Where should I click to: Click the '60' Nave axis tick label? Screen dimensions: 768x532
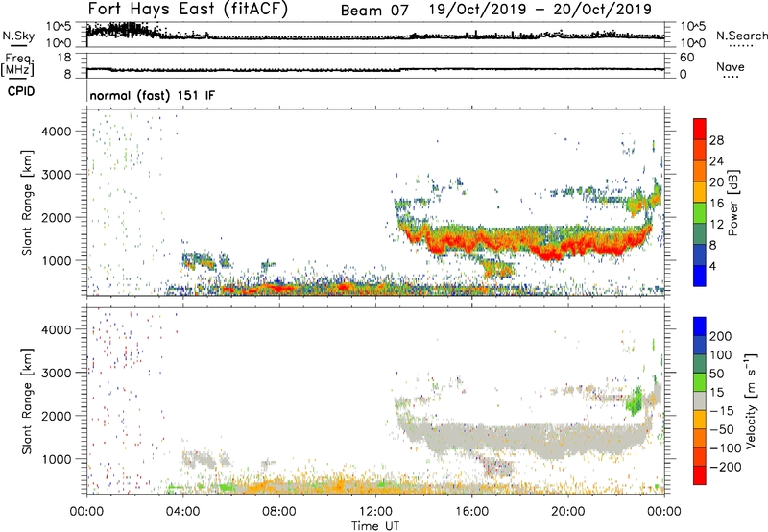[x=686, y=58]
